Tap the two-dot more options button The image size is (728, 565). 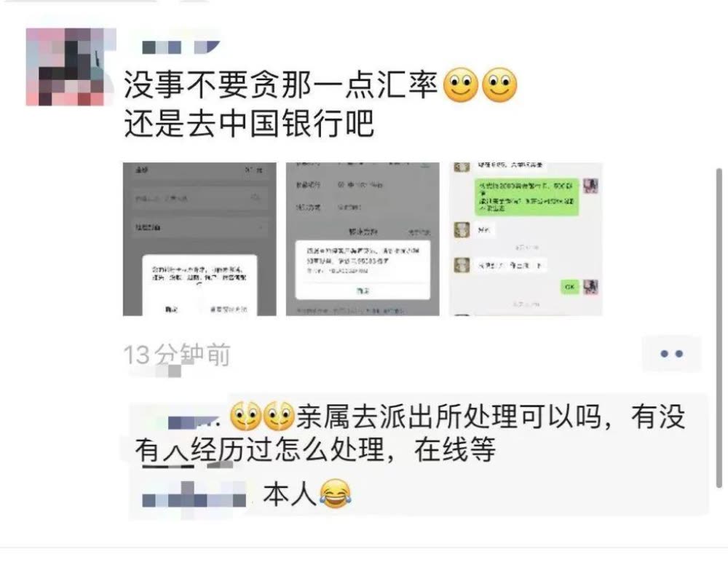coord(671,354)
